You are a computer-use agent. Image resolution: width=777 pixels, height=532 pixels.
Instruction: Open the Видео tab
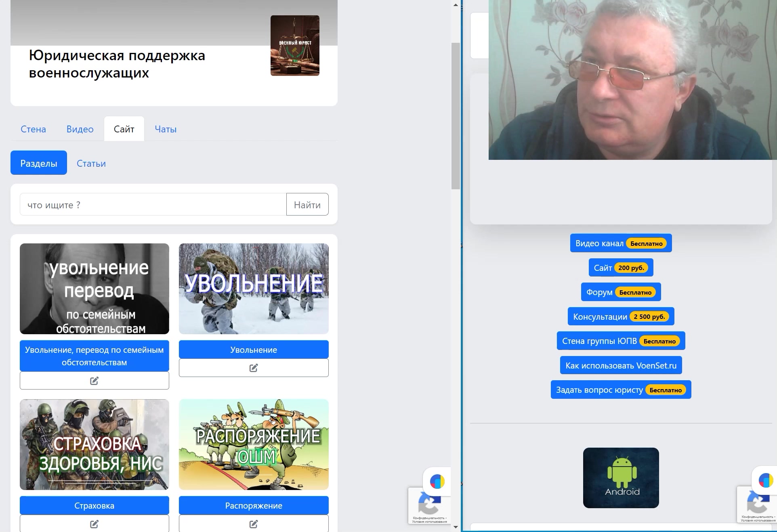tap(80, 129)
